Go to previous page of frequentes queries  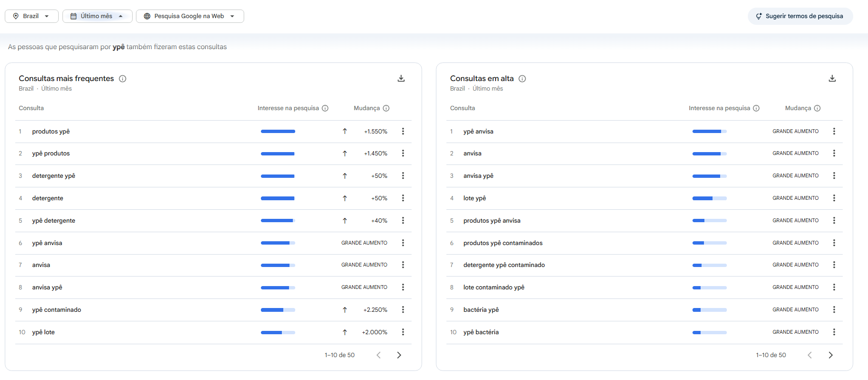(x=379, y=355)
